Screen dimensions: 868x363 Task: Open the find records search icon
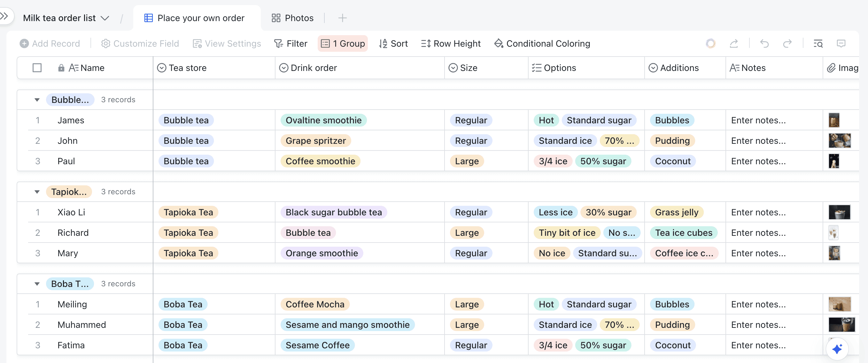[x=818, y=43]
